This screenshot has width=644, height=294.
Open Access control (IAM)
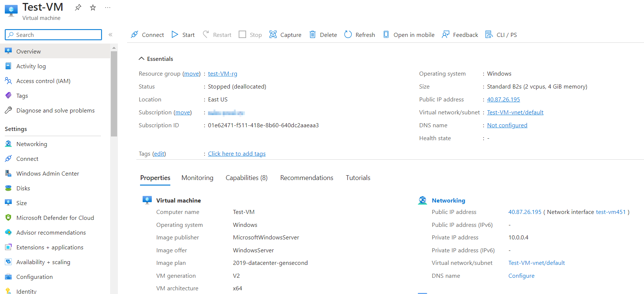pyautogui.click(x=55, y=81)
